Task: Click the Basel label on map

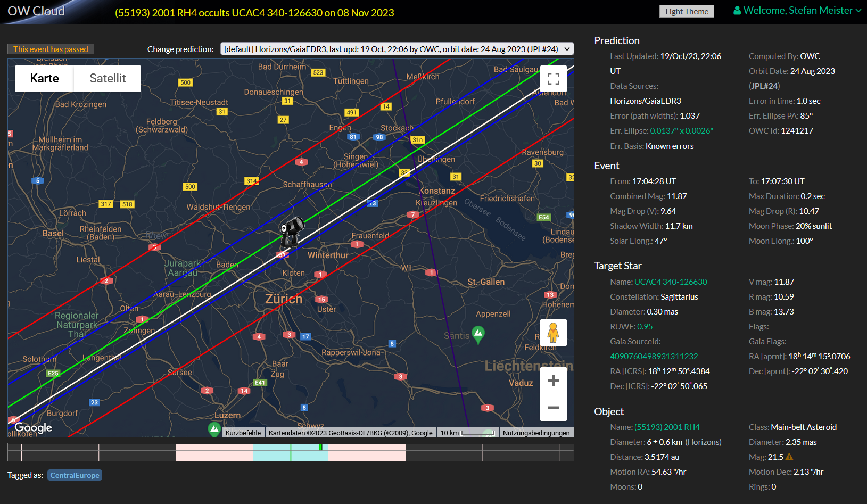Action: click(x=53, y=234)
